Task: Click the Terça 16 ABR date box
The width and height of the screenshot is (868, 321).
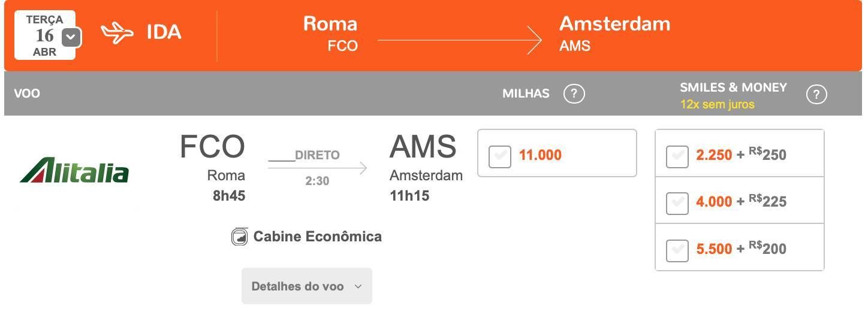Action: [x=45, y=35]
